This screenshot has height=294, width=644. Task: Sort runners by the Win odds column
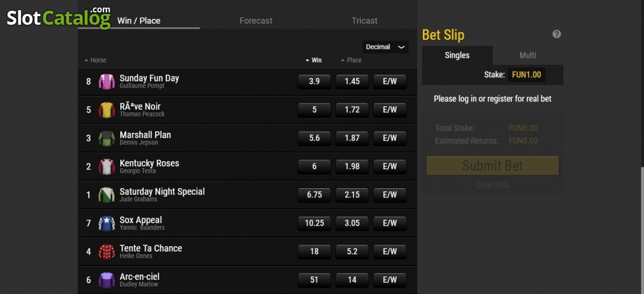[x=313, y=60]
